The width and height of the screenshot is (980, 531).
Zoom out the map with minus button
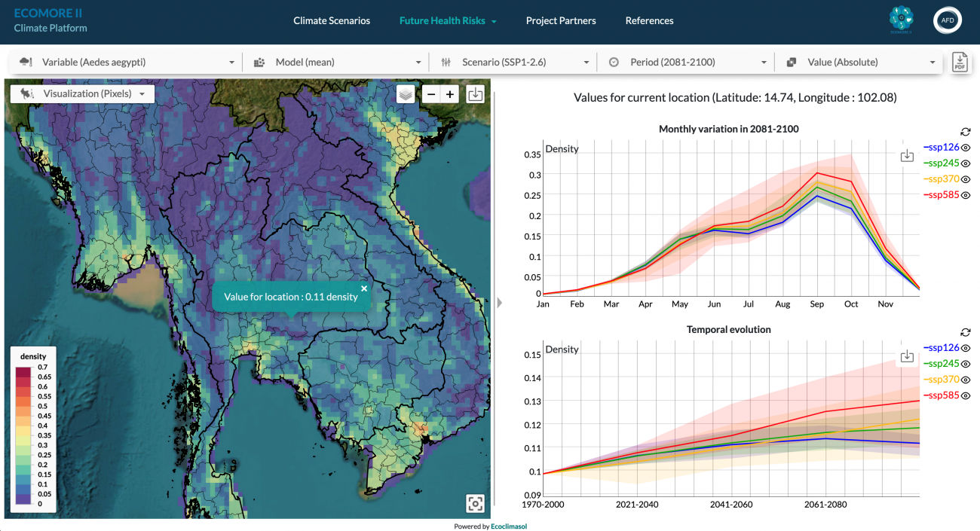point(430,94)
